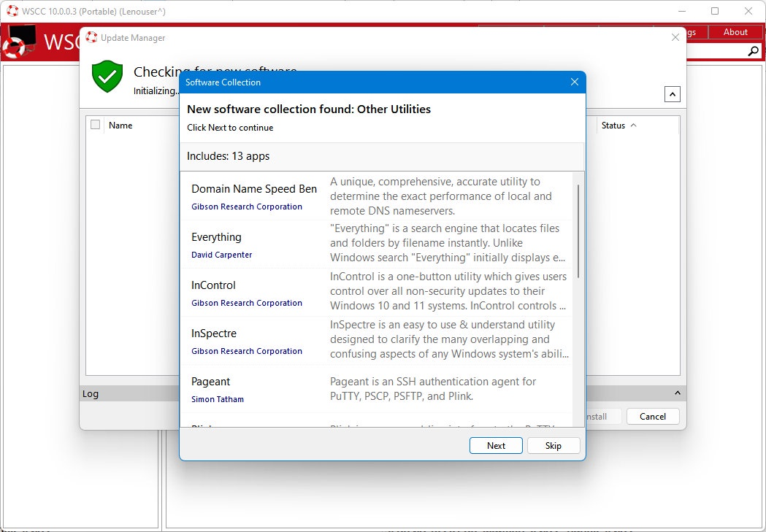Image resolution: width=766 pixels, height=532 pixels.
Task: Sort by the Status column
Action: click(x=619, y=126)
